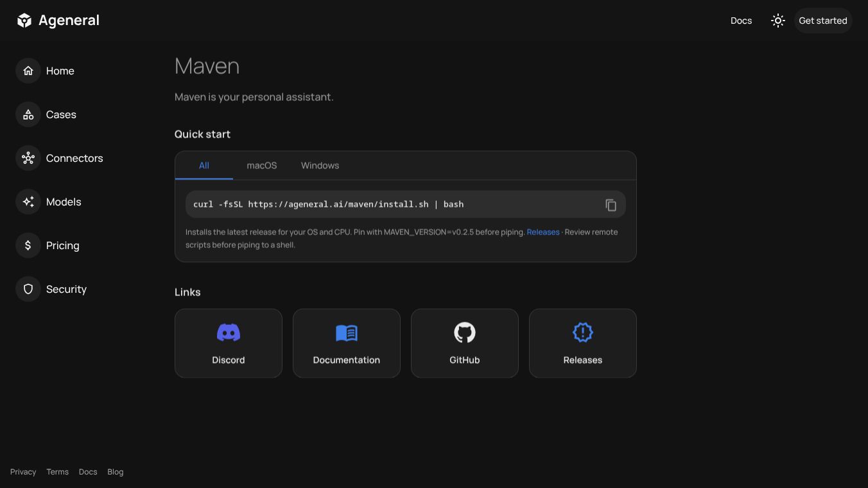868x488 pixels.
Task: Open Models label in sidebar
Action: [x=64, y=202]
